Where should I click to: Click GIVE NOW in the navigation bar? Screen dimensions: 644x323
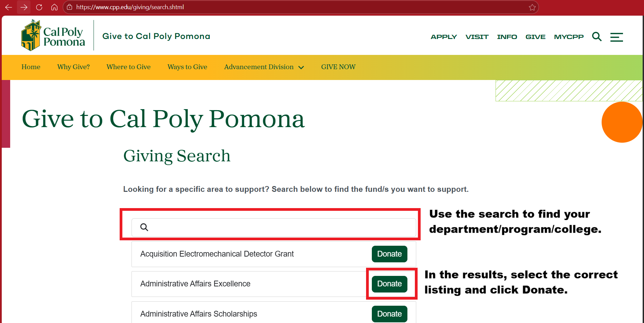(x=338, y=67)
